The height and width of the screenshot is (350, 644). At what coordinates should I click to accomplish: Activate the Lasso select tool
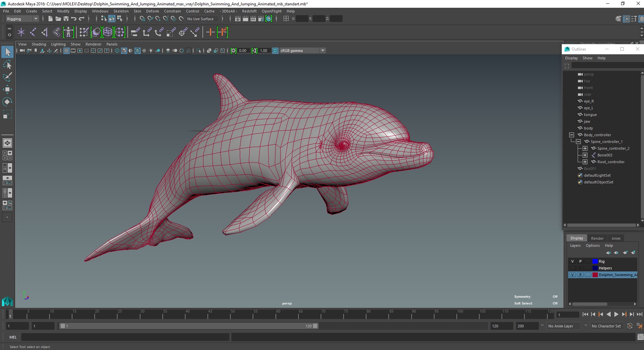click(7, 64)
